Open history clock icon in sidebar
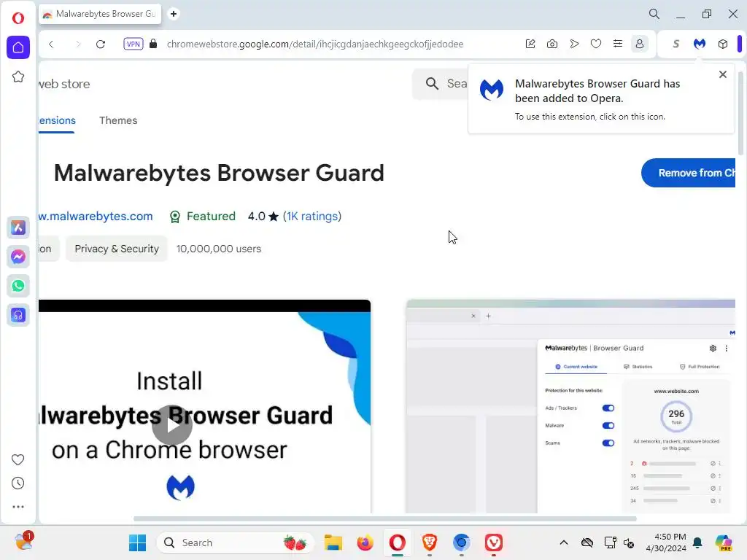The image size is (747, 560). coord(18,483)
